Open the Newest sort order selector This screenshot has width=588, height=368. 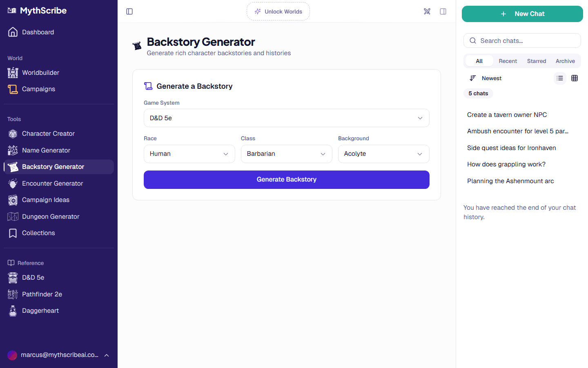(x=486, y=78)
